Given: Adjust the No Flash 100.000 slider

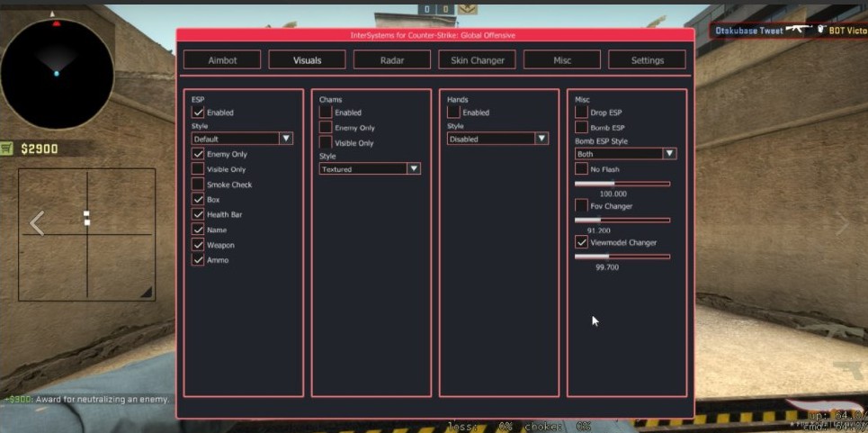Looking at the screenshot, I should pos(622,184).
